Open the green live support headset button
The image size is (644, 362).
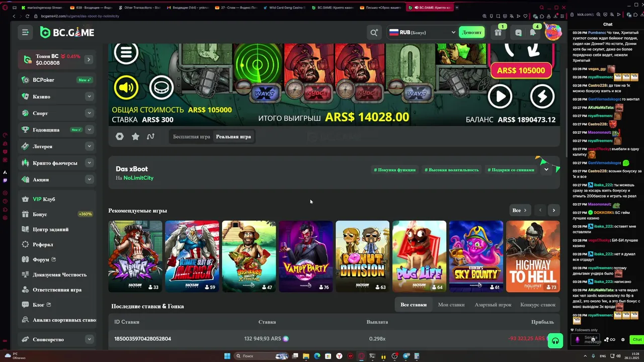(555, 341)
